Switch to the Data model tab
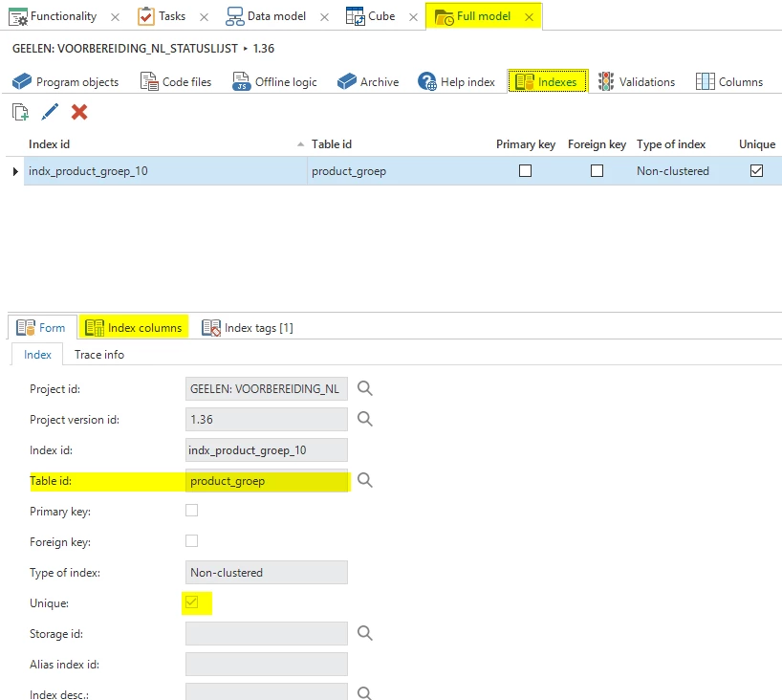The width and height of the screenshot is (782, 700). pyautogui.click(x=266, y=16)
